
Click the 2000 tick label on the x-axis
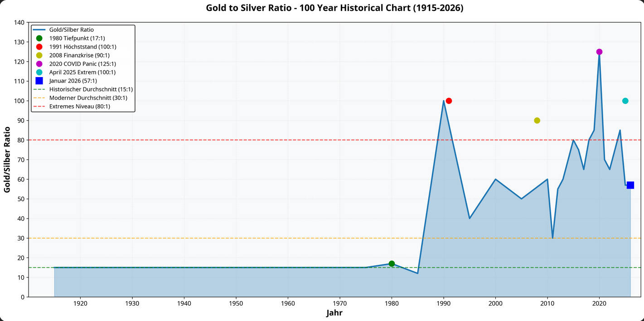(x=495, y=303)
